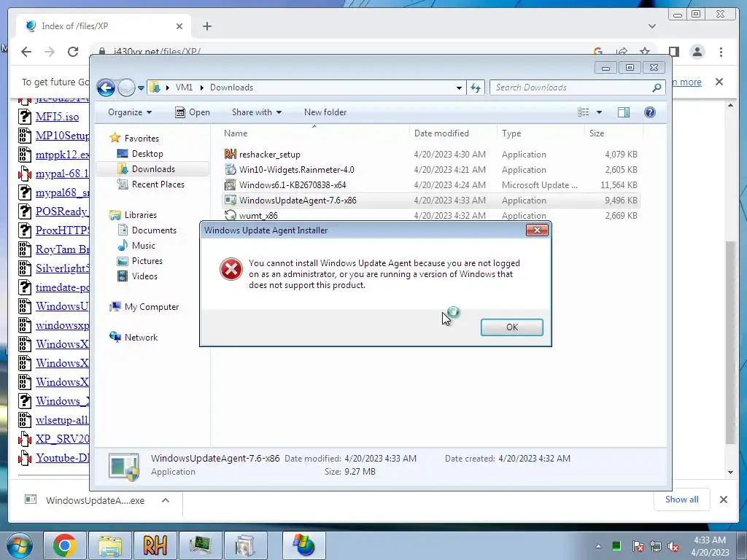This screenshot has height=560, width=747.
Task: Open Recent Places in the navigation pane
Action: tap(158, 184)
